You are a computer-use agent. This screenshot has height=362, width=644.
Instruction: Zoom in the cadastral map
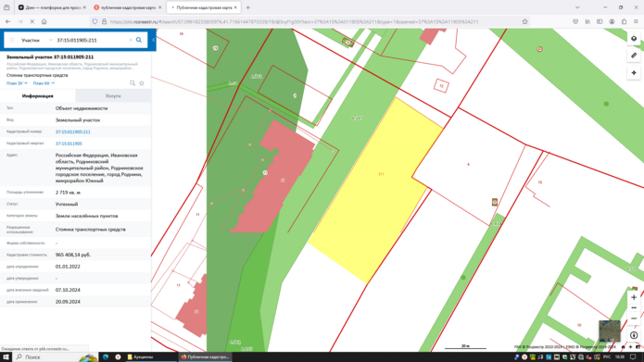(634, 297)
